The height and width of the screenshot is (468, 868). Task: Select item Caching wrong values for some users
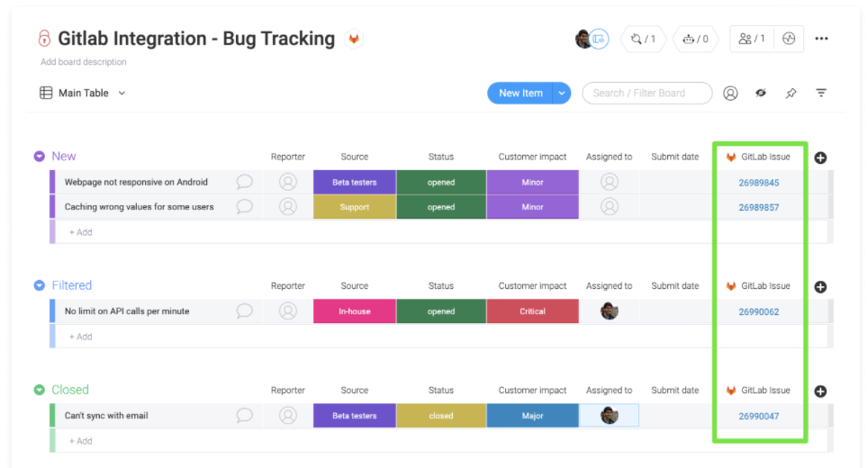point(139,207)
